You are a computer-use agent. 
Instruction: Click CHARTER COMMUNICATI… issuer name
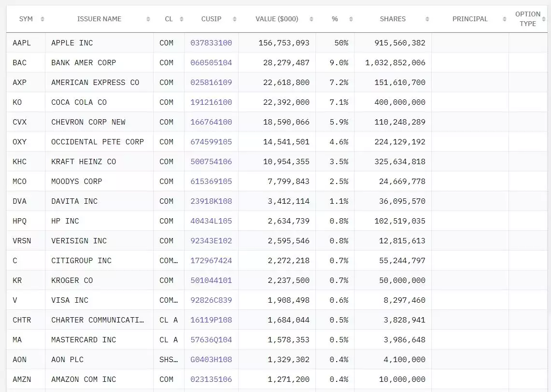click(98, 320)
